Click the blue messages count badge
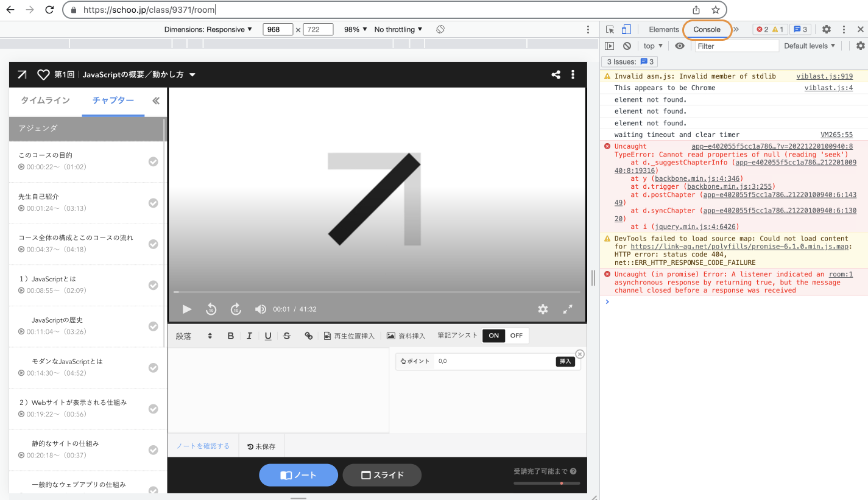868x500 pixels. 800,29
